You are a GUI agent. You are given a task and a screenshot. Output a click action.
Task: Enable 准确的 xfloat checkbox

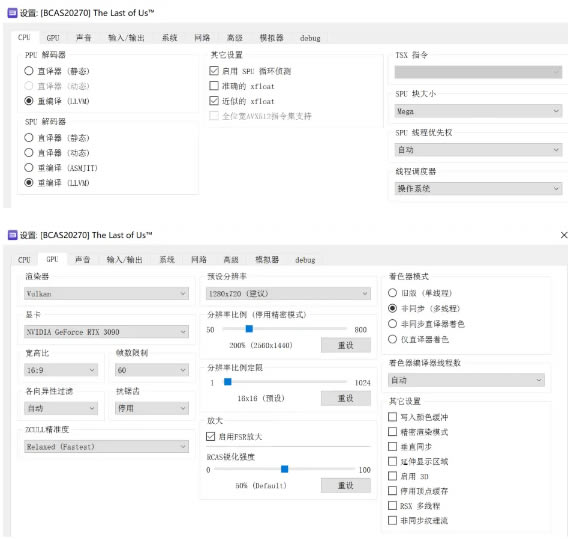click(214, 86)
